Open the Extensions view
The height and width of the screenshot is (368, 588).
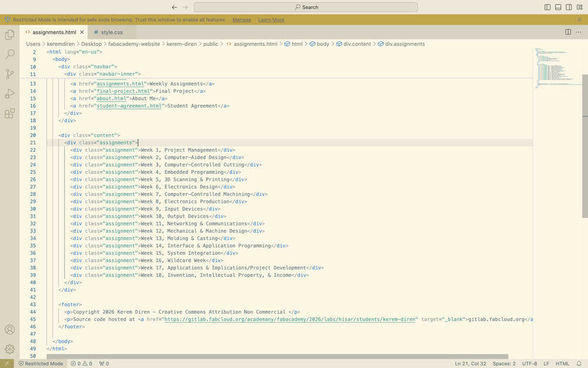pyautogui.click(x=10, y=113)
